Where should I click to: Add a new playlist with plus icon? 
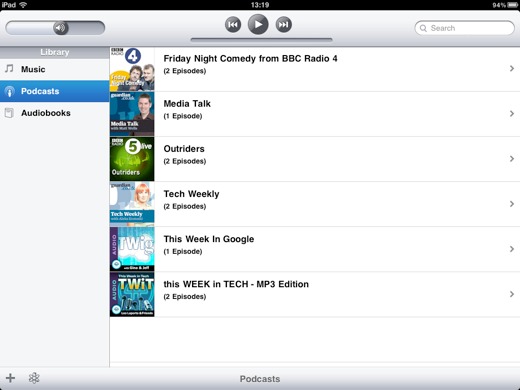(10, 378)
